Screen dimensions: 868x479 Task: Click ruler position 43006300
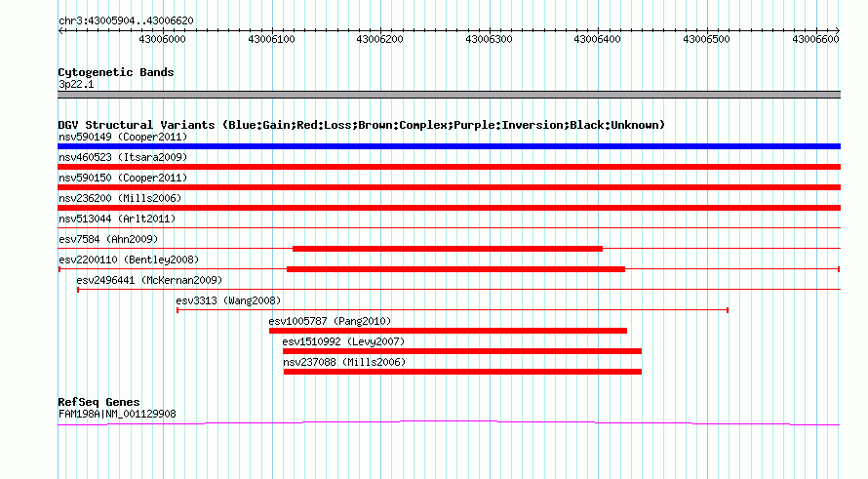[489, 39]
